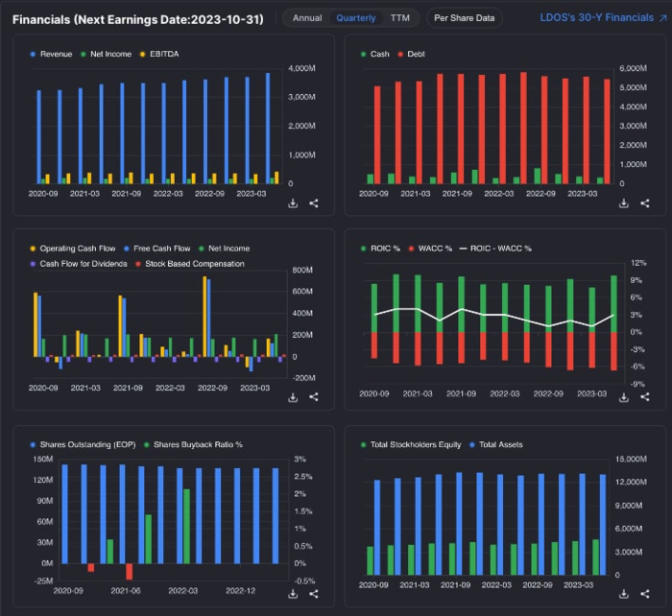Download the Cash and Debt chart

click(x=624, y=203)
